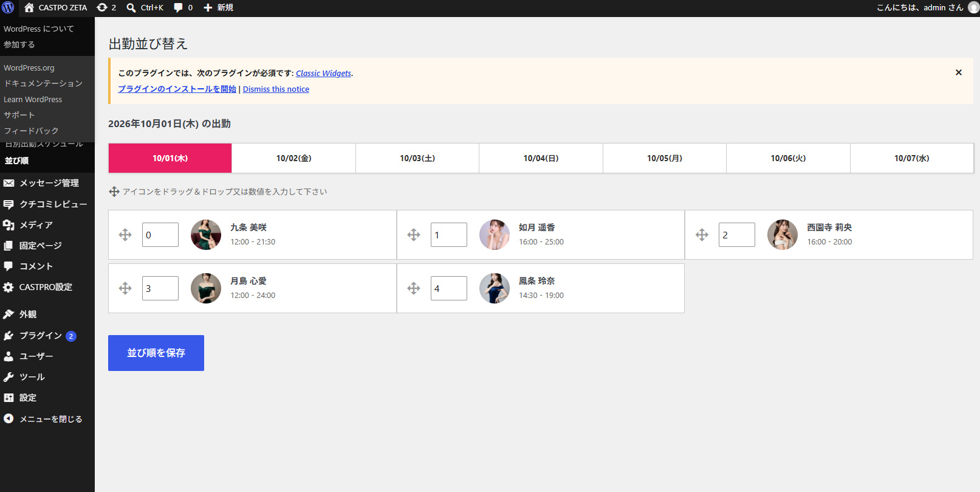
Task: Follow the Classic Widgets link
Action: coord(323,73)
